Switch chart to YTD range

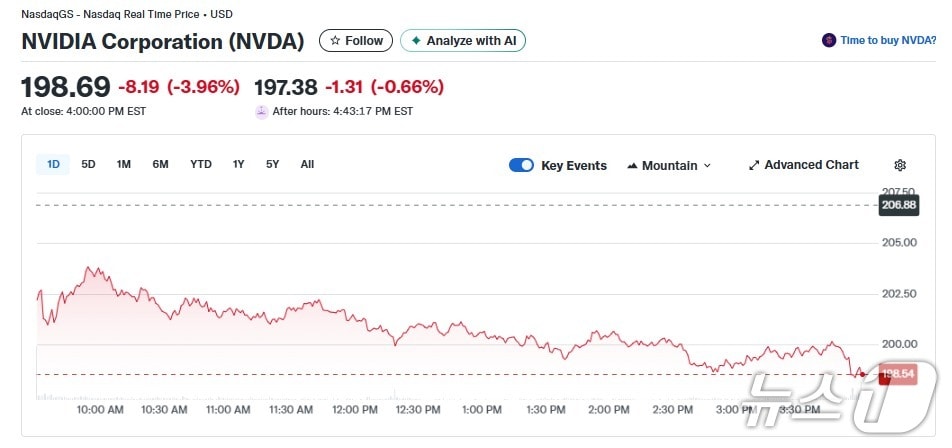(x=201, y=164)
